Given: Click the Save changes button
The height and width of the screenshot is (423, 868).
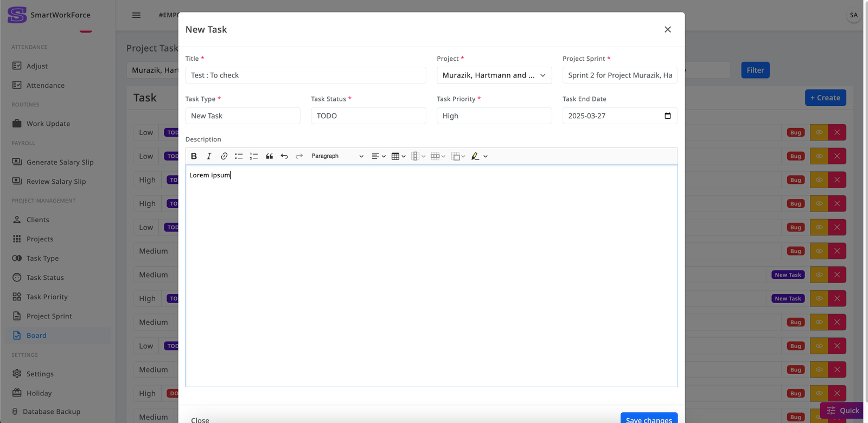Looking at the screenshot, I should (x=648, y=419).
